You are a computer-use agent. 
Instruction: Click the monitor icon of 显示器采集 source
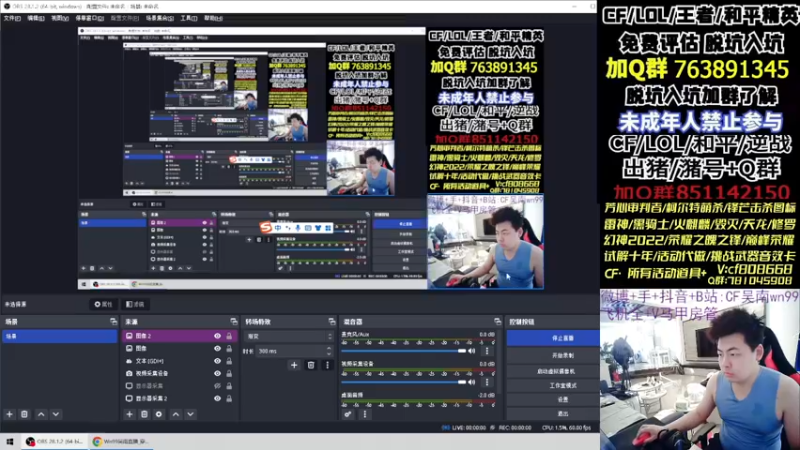click(x=129, y=386)
